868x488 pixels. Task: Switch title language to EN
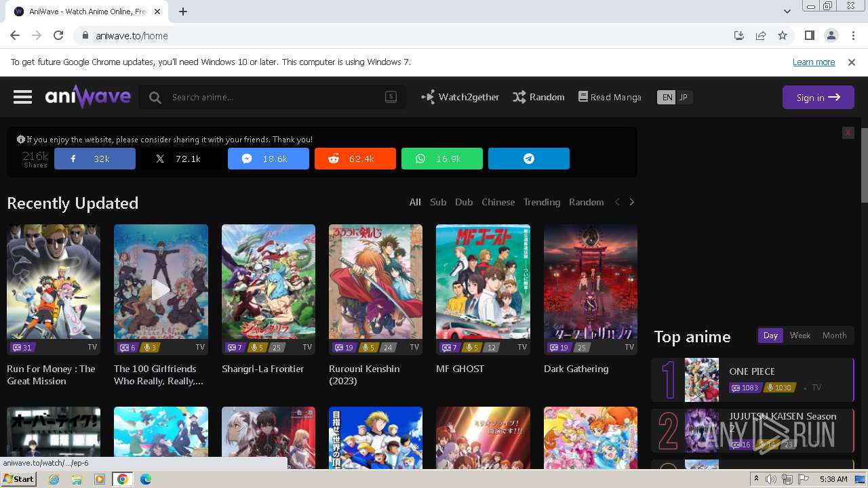[x=667, y=97]
